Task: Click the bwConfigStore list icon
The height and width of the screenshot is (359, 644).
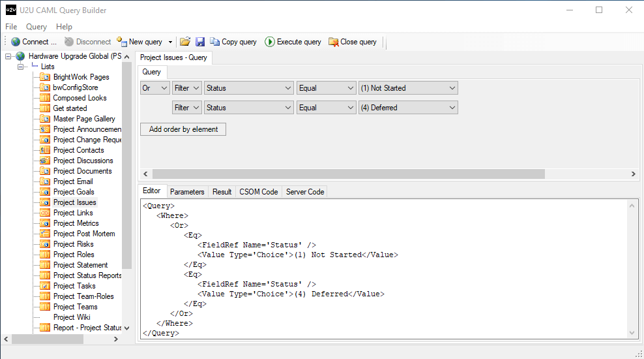Action: [x=45, y=87]
